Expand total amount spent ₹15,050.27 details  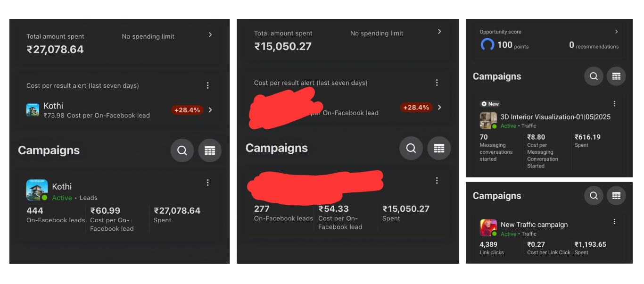(439, 32)
